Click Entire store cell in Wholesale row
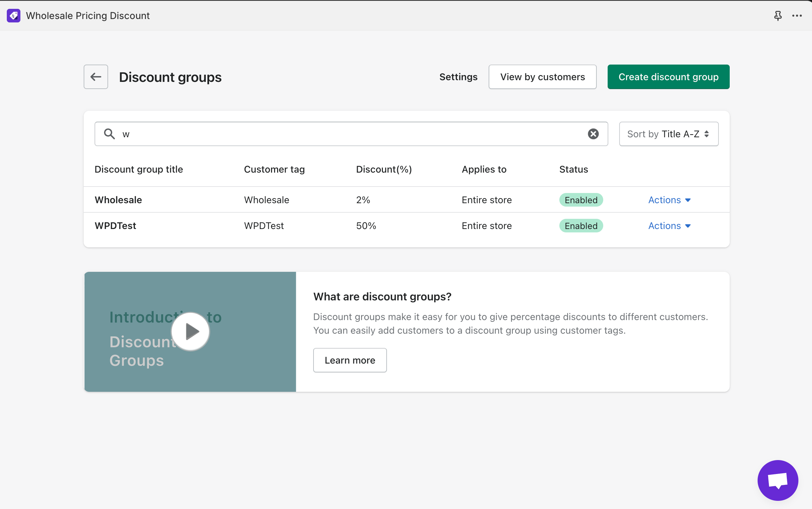The width and height of the screenshot is (812, 509). [x=487, y=200]
